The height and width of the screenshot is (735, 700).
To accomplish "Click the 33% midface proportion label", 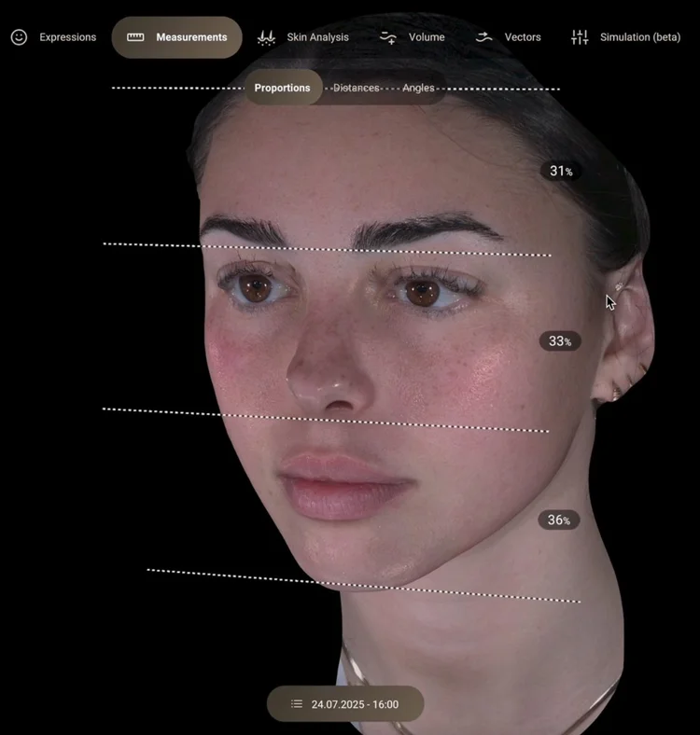I will pyautogui.click(x=560, y=340).
